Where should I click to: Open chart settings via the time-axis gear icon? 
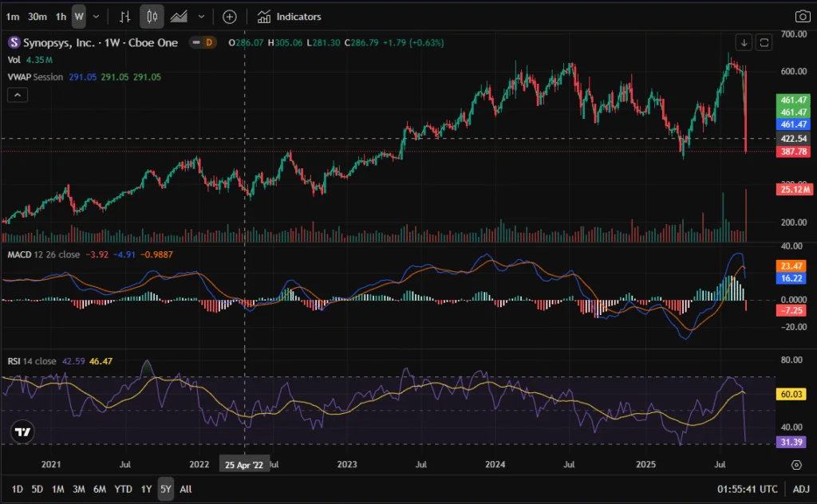pos(796,464)
